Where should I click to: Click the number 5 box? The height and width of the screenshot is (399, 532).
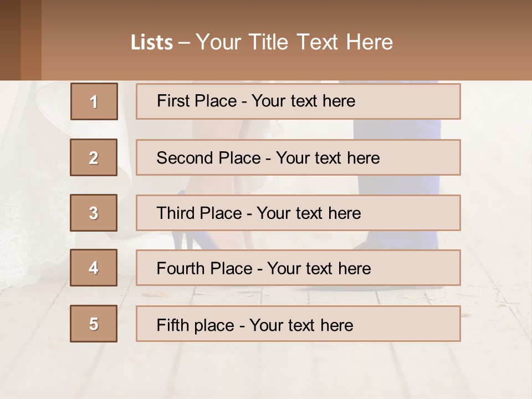[94, 324]
